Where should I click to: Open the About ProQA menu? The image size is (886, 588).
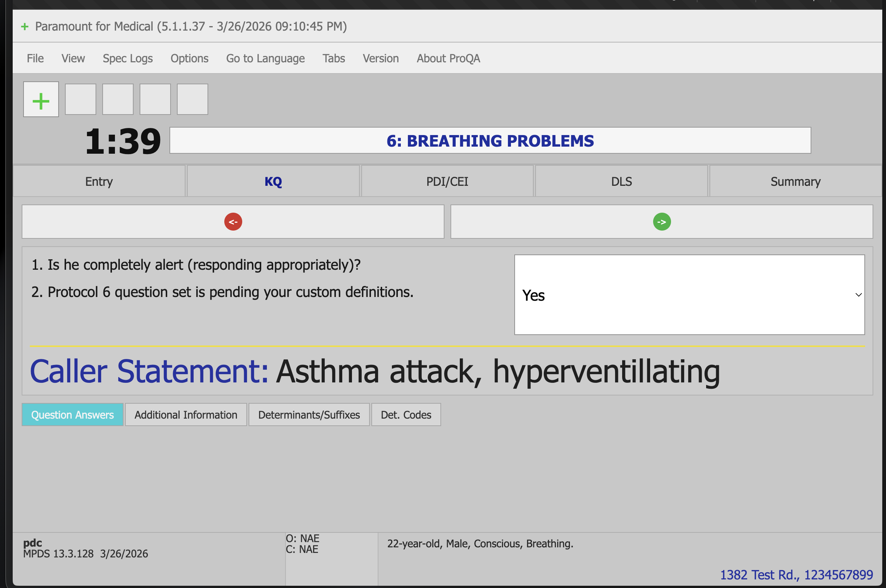[448, 59]
